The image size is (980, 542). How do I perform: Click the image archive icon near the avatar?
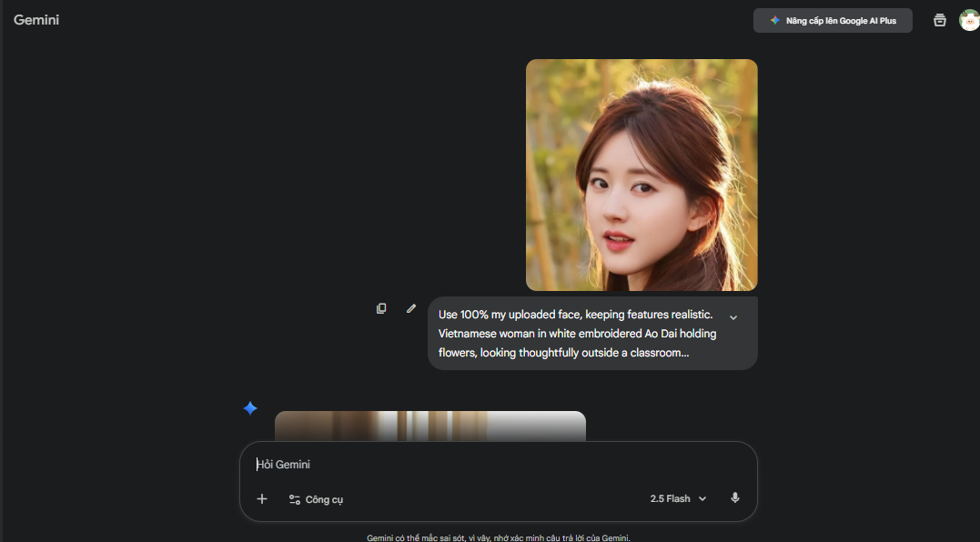939,19
